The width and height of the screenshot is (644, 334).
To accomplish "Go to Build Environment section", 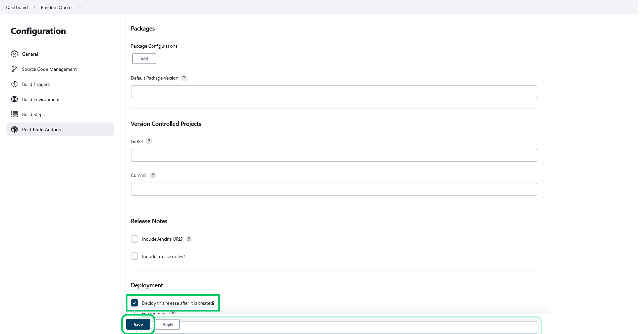I will [x=60, y=99].
